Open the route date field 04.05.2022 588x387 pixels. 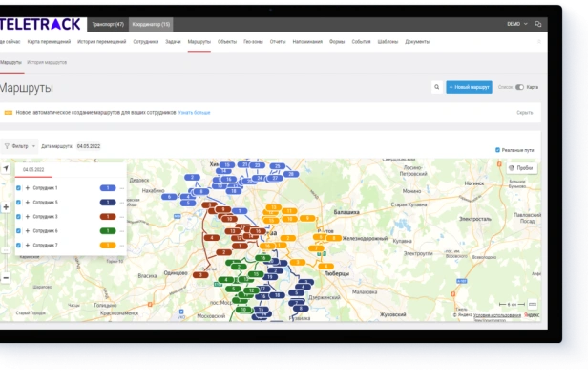(89, 146)
